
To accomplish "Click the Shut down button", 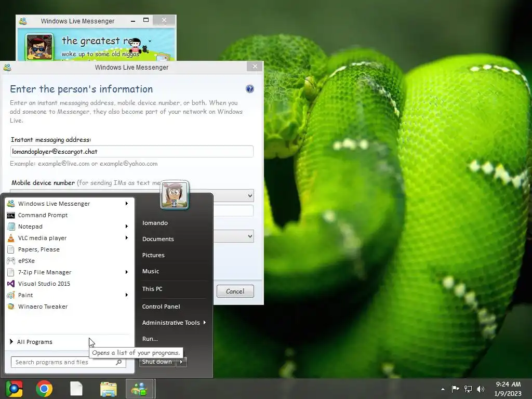I will 157,362.
